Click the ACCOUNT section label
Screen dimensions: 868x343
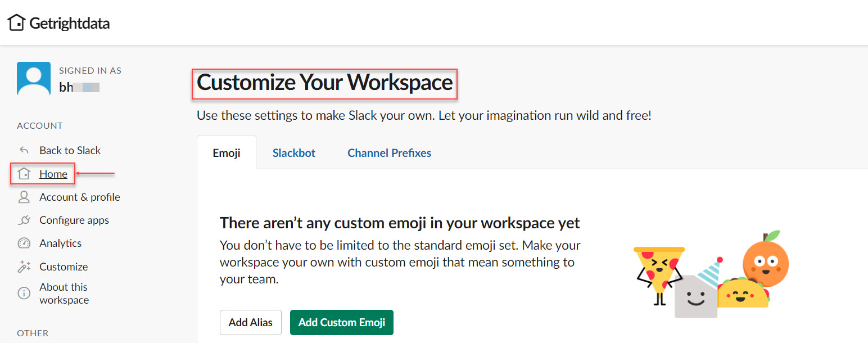(40, 125)
